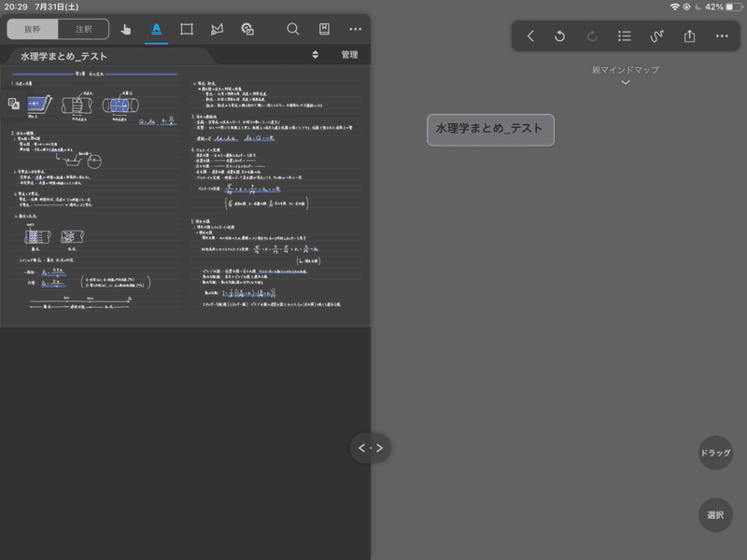Open the document sort selector arrows
This screenshot has width=747, height=560.
314,54
